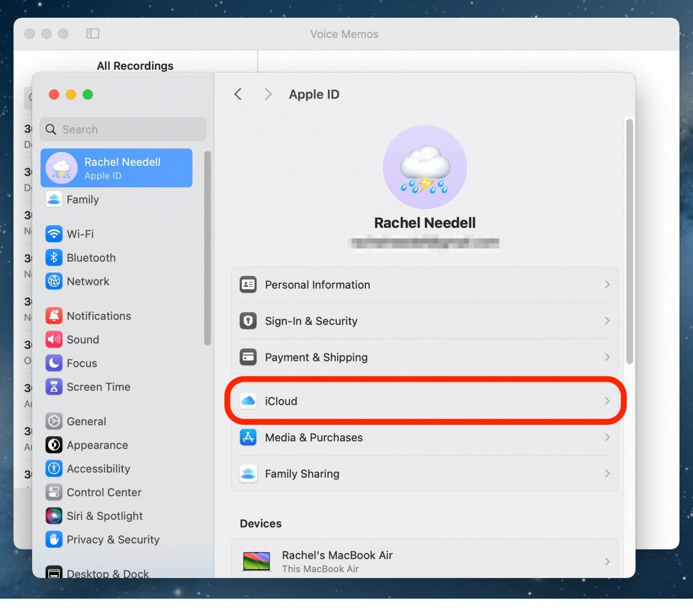Select Rachel Needell Apple ID item
The width and height of the screenshot is (693, 616).
tap(117, 168)
